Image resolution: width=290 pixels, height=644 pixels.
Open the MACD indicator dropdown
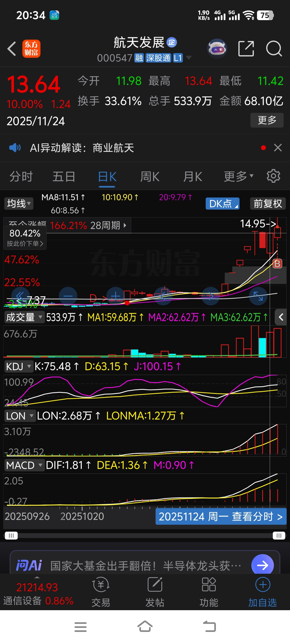24,465
